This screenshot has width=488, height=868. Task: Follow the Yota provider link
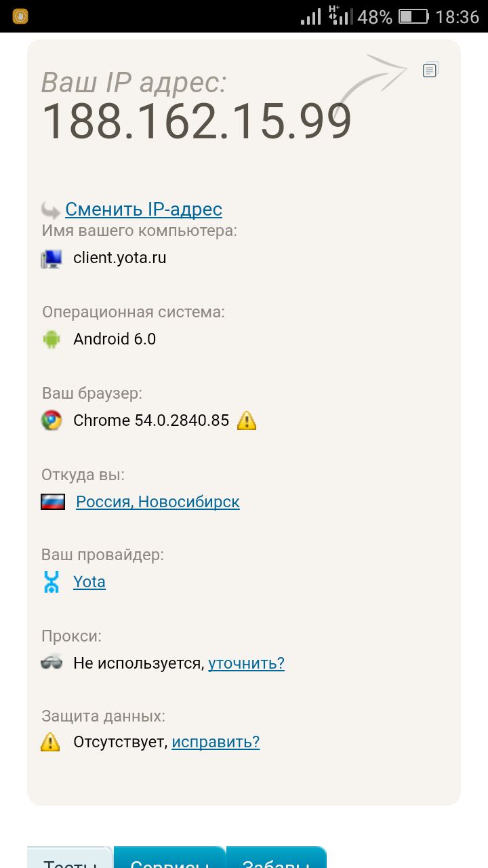[89, 582]
